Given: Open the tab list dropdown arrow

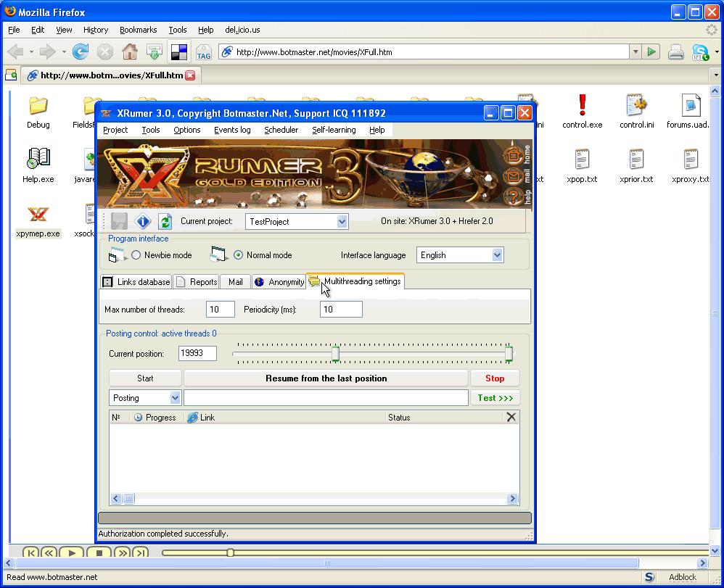Looking at the screenshot, I should click(x=716, y=75).
